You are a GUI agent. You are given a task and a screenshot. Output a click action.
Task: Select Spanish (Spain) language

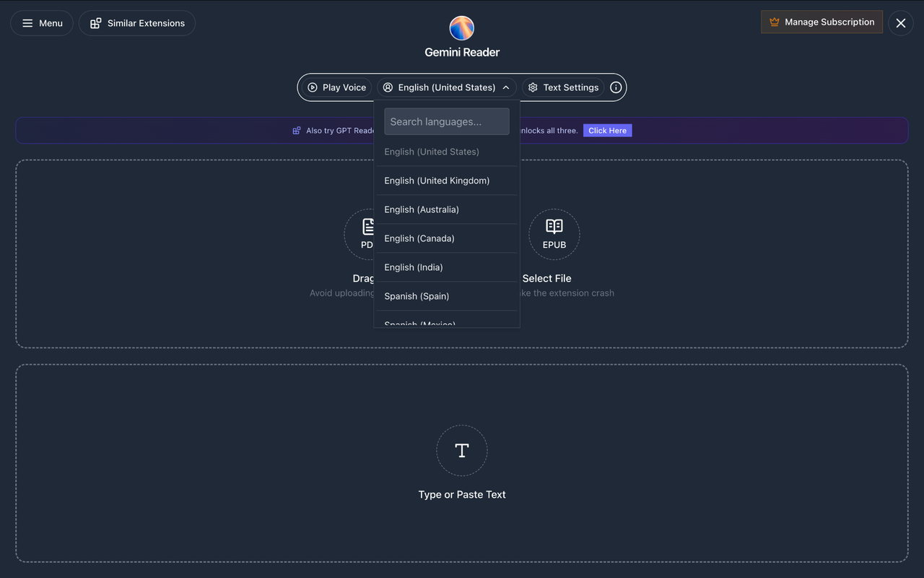447,296
